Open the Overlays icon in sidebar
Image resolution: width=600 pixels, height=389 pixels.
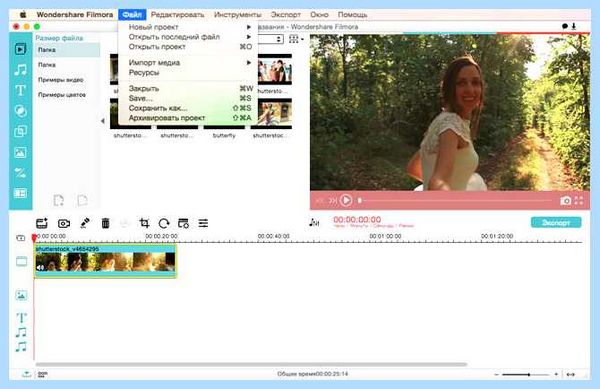click(x=20, y=132)
